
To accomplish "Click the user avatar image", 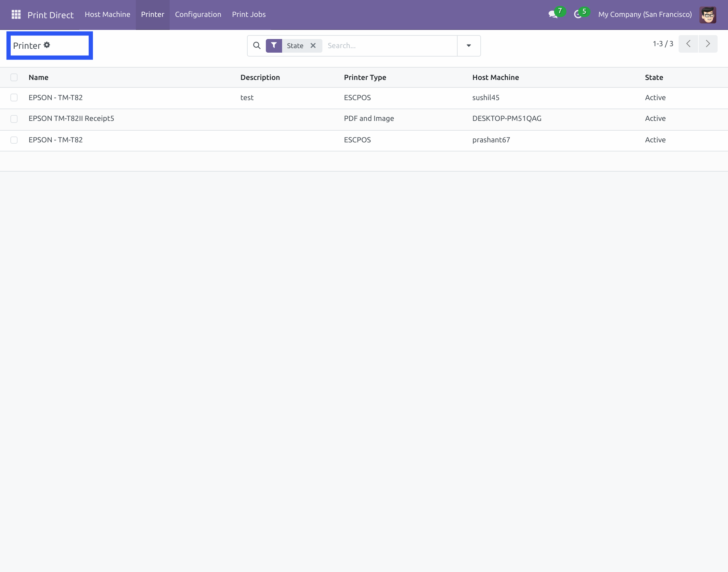I will pos(708,14).
